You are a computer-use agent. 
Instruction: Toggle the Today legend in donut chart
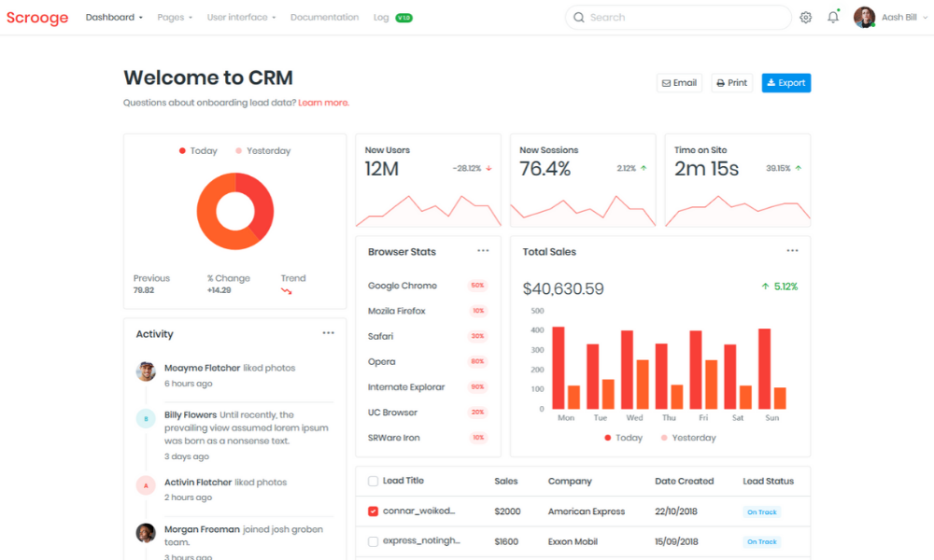(x=197, y=151)
